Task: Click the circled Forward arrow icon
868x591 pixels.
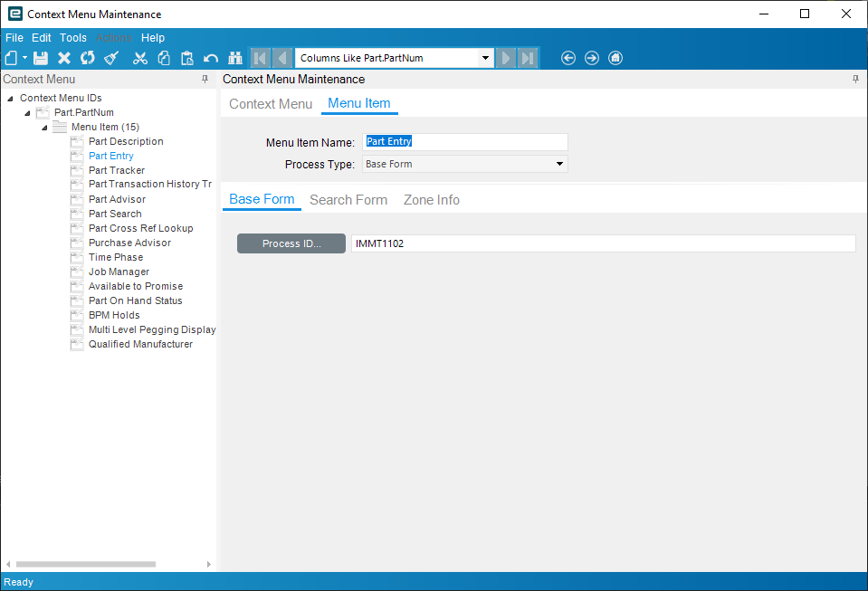Action: click(592, 58)
